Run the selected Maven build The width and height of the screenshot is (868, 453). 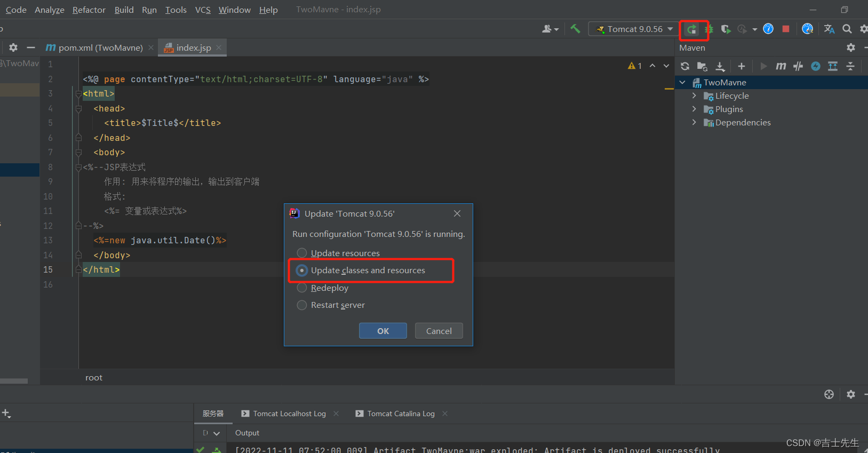(763, 66)
